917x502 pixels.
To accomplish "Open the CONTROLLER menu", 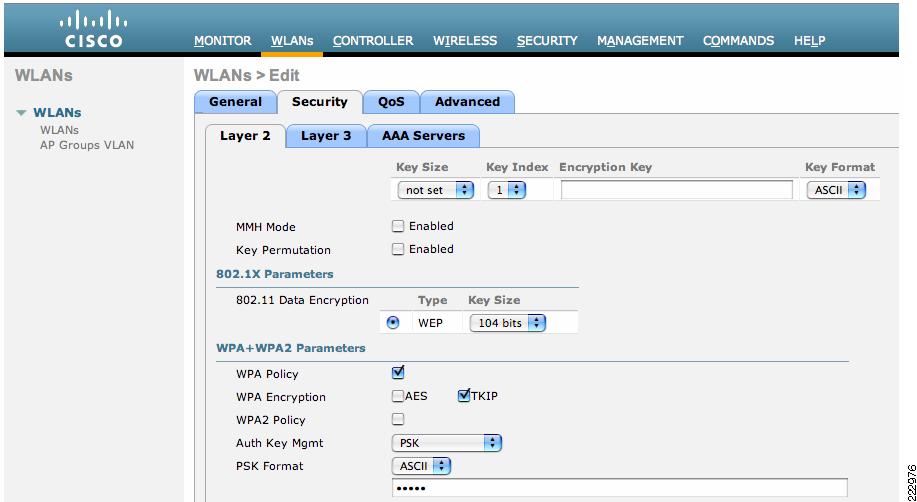I will (x=373, y=41).
